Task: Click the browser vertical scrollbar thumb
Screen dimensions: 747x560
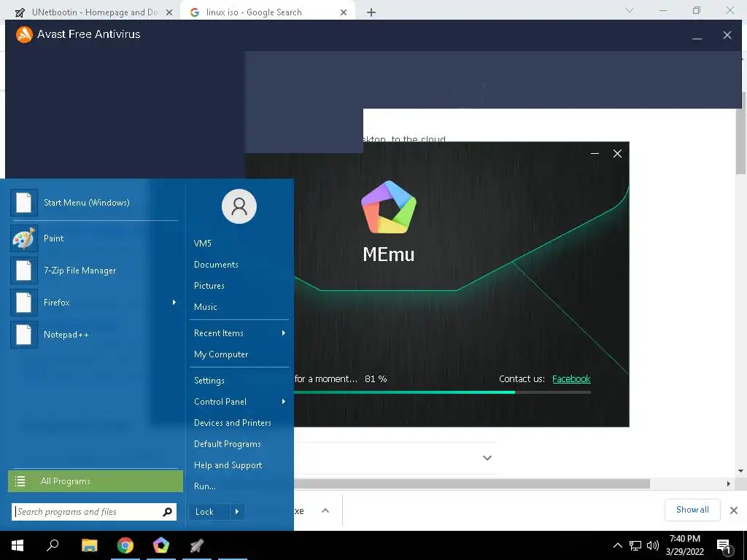Action: tap(740, 133)
